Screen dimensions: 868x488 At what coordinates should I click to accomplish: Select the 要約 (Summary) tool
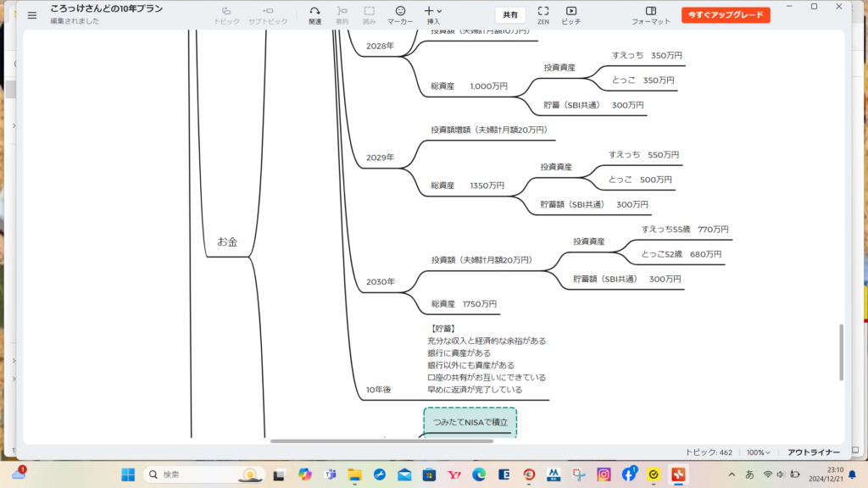342,15
